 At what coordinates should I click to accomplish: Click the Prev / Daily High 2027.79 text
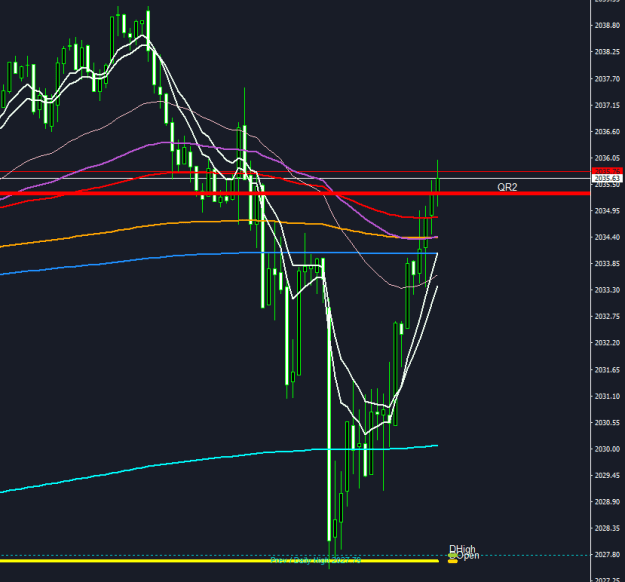(316, 560)
